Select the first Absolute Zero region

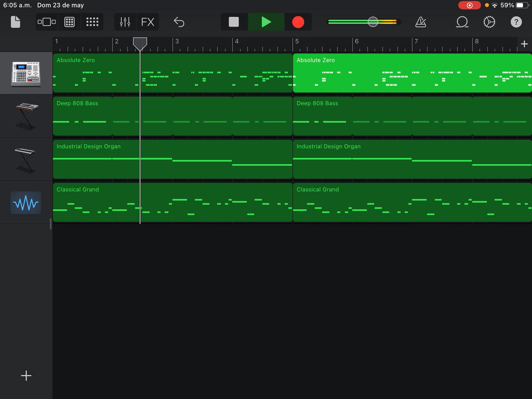(173, 73)
